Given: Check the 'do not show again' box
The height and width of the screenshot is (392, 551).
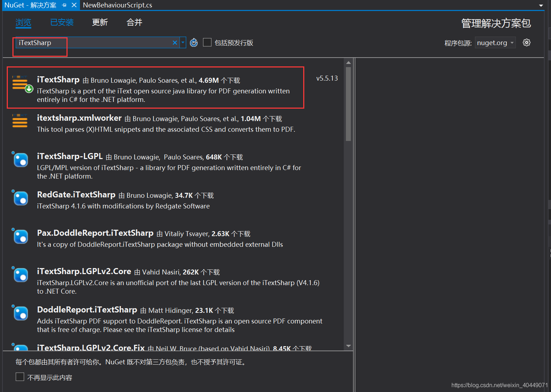Looking at the screenshot, I should point(20,377).
